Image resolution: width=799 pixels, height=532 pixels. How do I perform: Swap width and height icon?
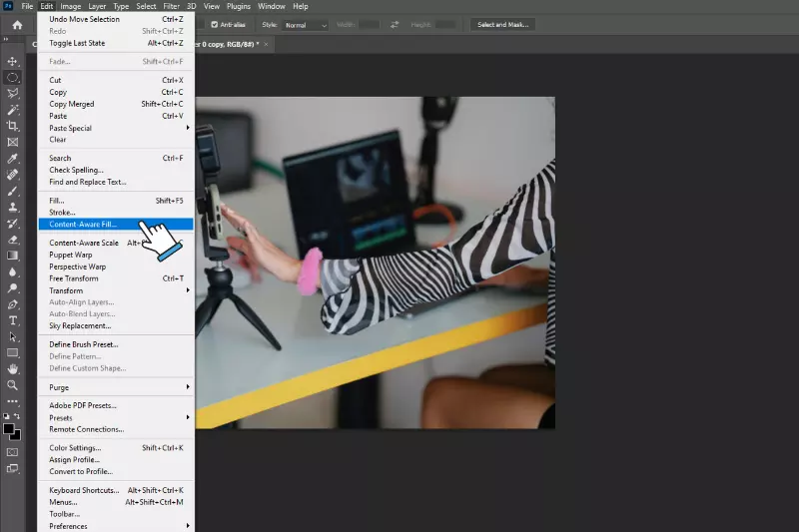tap(395, 24)
